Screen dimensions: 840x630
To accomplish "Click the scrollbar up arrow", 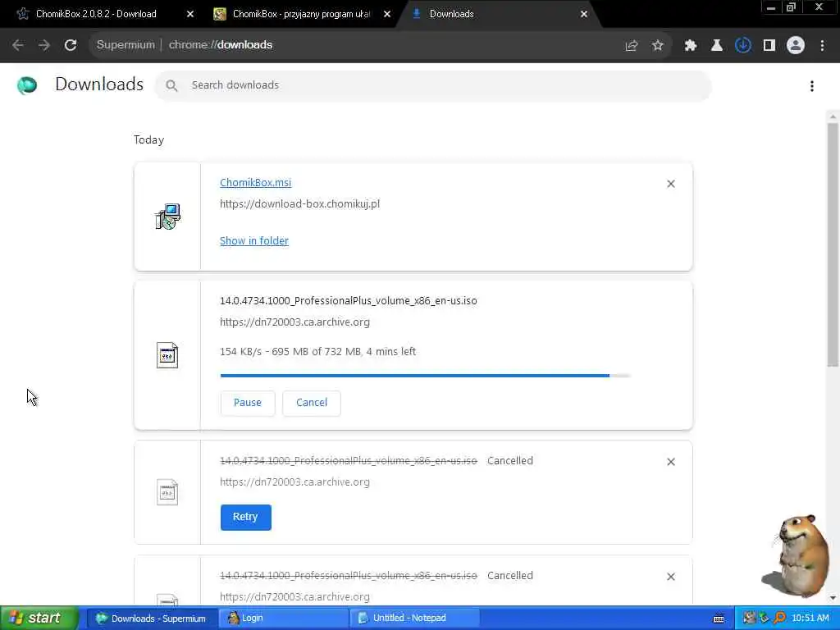I will 833,116.
